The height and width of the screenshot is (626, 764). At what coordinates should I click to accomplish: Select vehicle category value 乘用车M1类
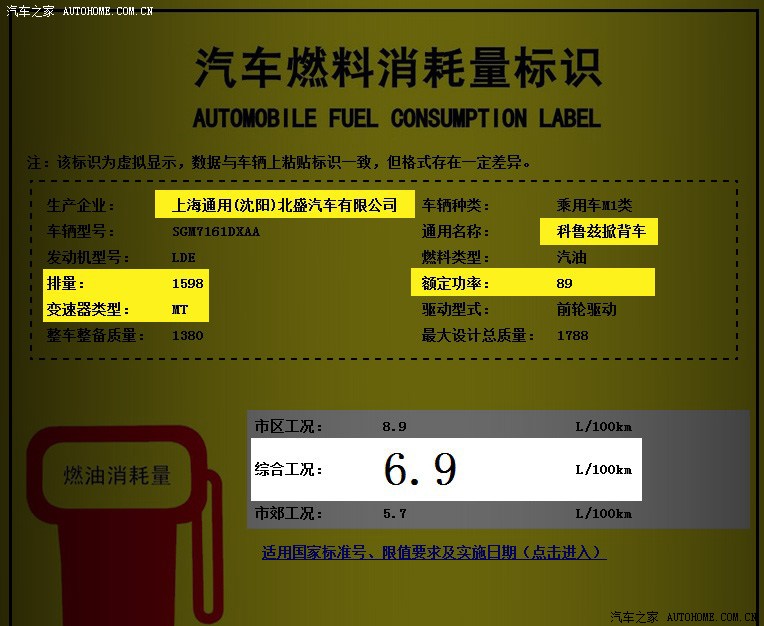pyautogui.click(x=594, y=205)
